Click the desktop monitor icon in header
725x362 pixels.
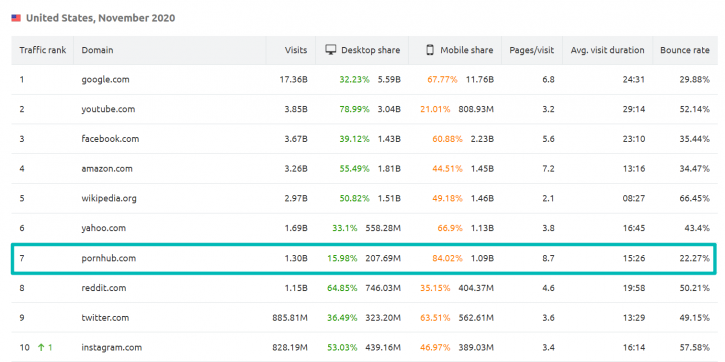330,50
